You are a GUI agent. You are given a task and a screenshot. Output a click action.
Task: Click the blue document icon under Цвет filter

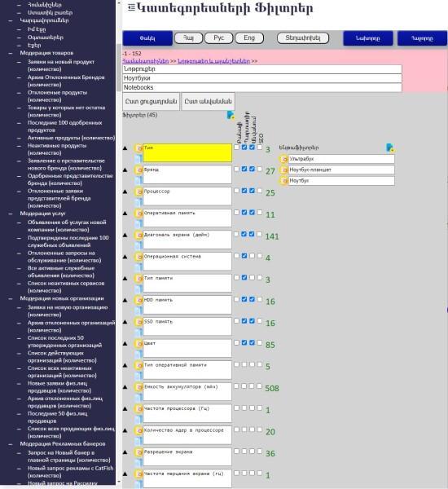point(138,353)
